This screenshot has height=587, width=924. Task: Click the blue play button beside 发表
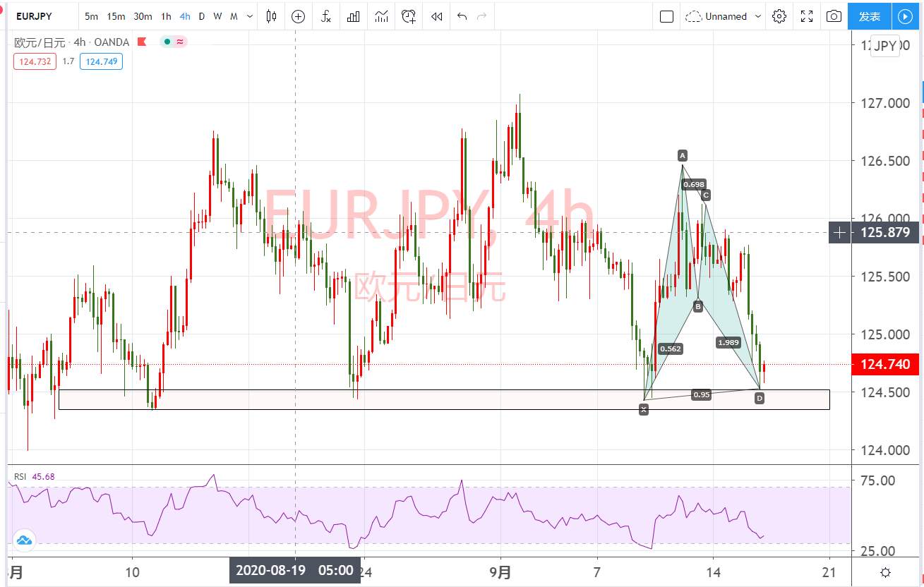[x=904, y=16]
